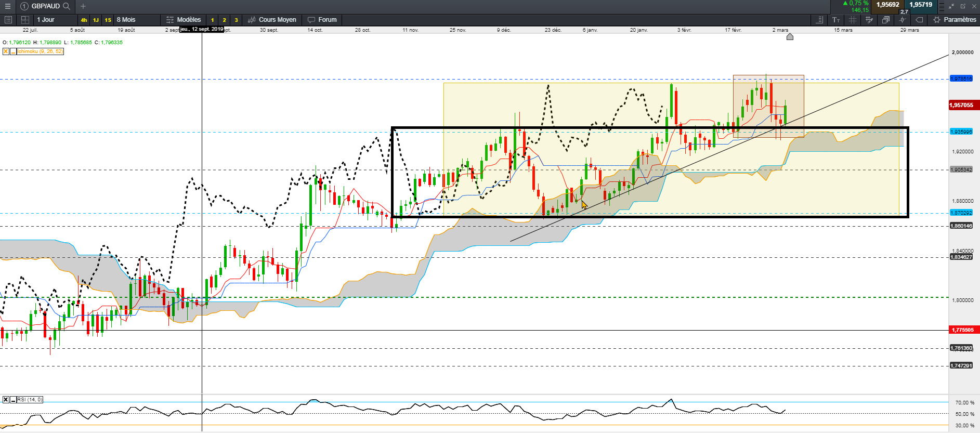Image resolution: width=980 pixels, height=433 pixels.
Task: Remove the Ichimoku indicator
Action: tap(6, 51)
